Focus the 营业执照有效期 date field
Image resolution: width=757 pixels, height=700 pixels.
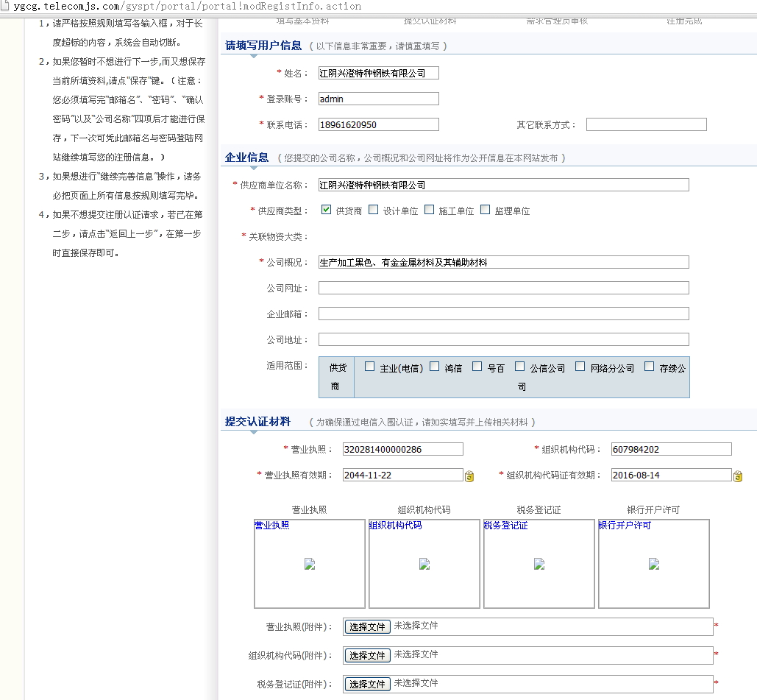[x=402, y=475]
